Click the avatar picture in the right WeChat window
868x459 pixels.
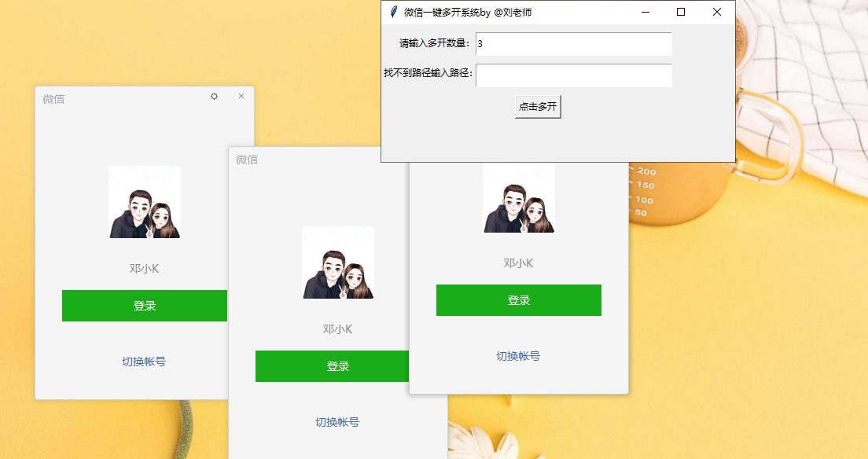tap(519, 197)
